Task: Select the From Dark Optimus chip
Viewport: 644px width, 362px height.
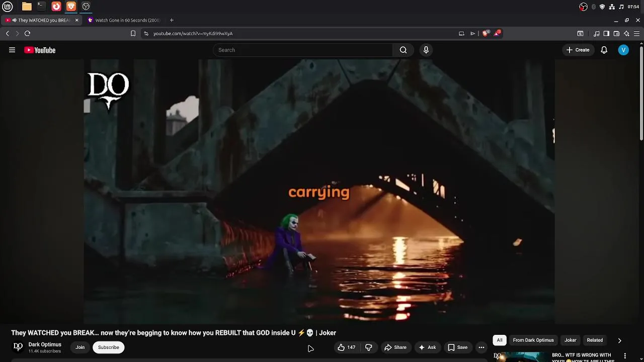Action: pyautogui.click(x=533, y=340)
